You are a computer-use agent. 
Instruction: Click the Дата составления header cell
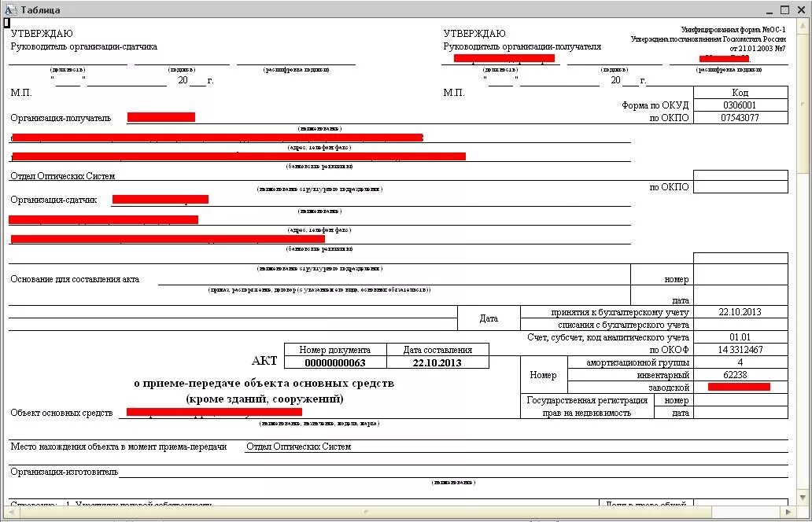pos(437,350)
